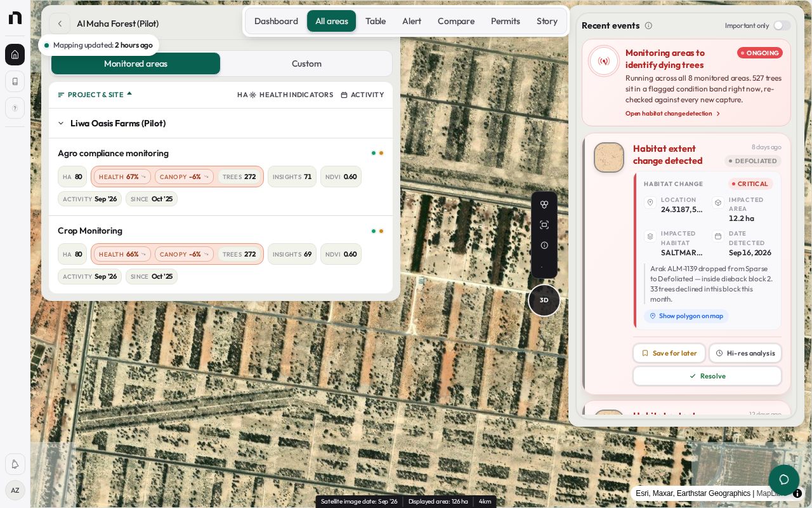Click Show polygon on map
The image size is (812, 508).
[686, 316]
